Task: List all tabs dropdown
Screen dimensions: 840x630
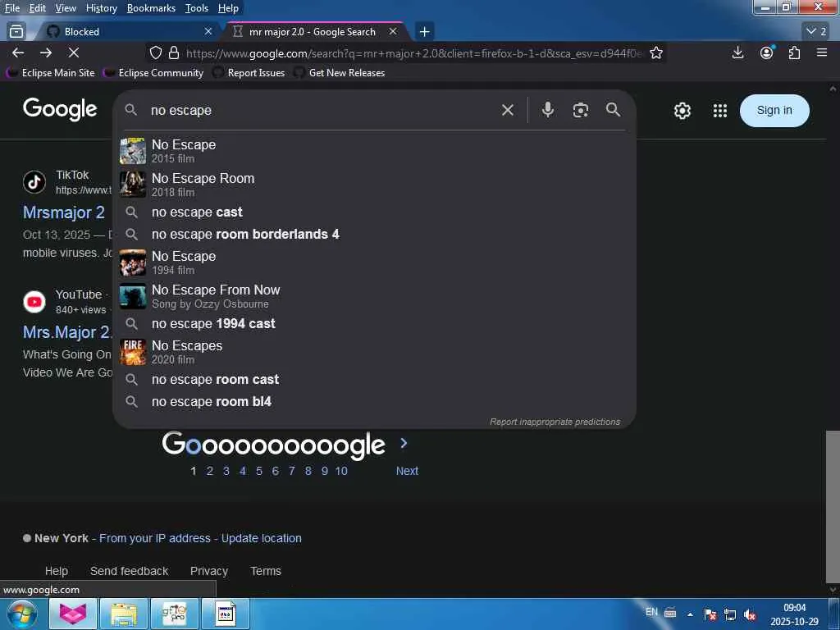Action: click(x=816, y=32)
